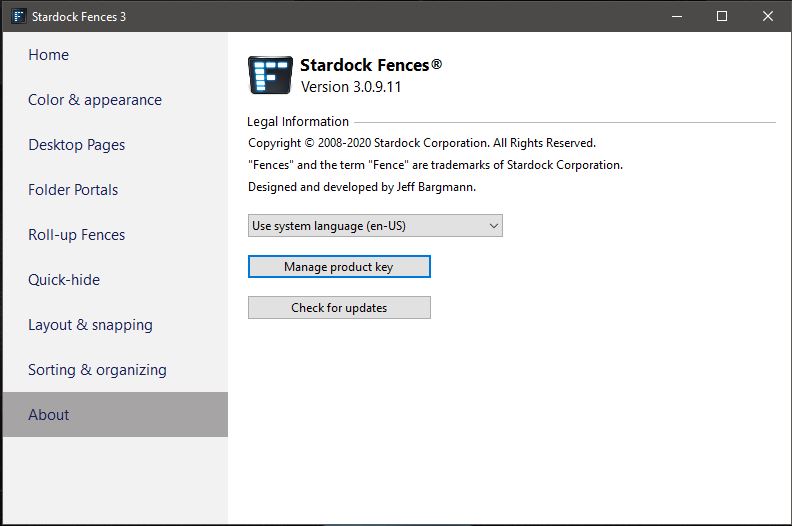Viewport: 792px width, 526px height.
Task: Click Check for updates button
Action: (339, 307)
